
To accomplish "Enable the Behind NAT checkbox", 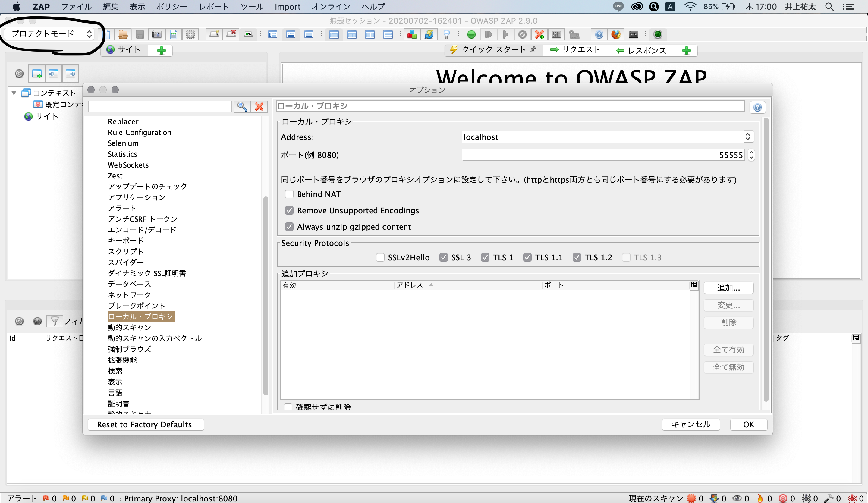I will (289, 194).
